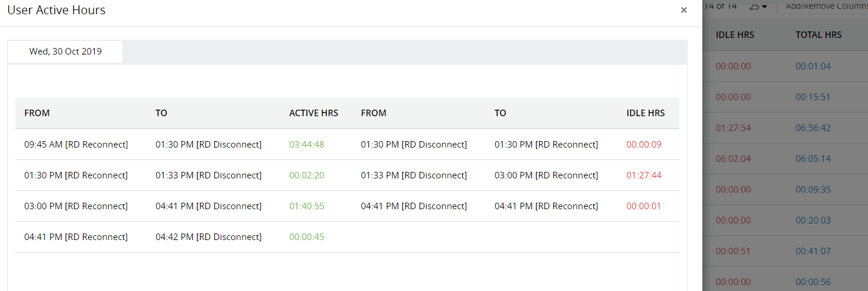Click idle hours value 00:00:09

tap(644, 145)
